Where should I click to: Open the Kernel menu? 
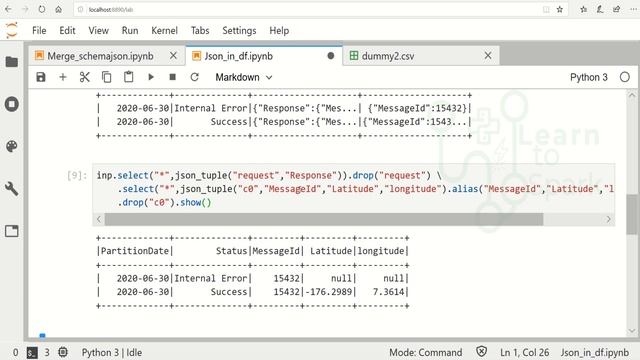[164, 31]
